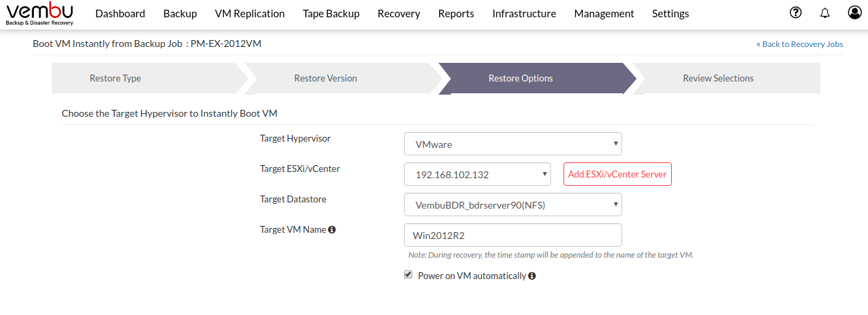The image size is (868, 315).
Task: Open the help question mark icon
Action: [x=795, y=12]
